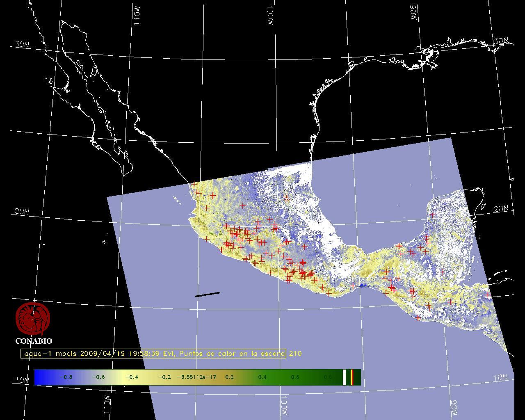Click the '-0.2' value on the color scale
This screenshot has width=525, height=420.
[x=164, y=377]
